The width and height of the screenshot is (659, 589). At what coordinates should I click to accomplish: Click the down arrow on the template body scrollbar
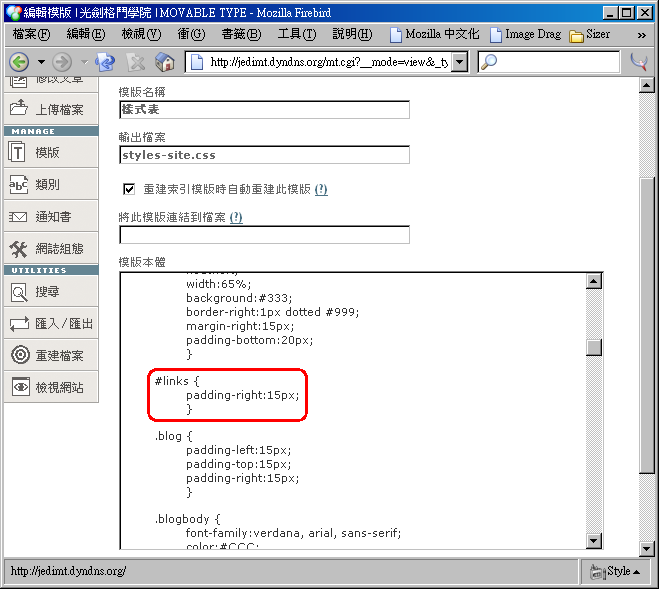point(594,541)
